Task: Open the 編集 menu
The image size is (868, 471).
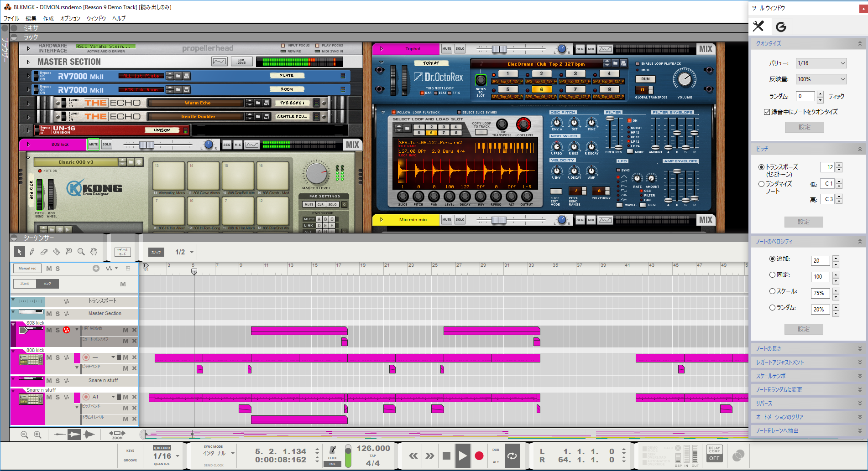Action: click(x=31, y=18)
